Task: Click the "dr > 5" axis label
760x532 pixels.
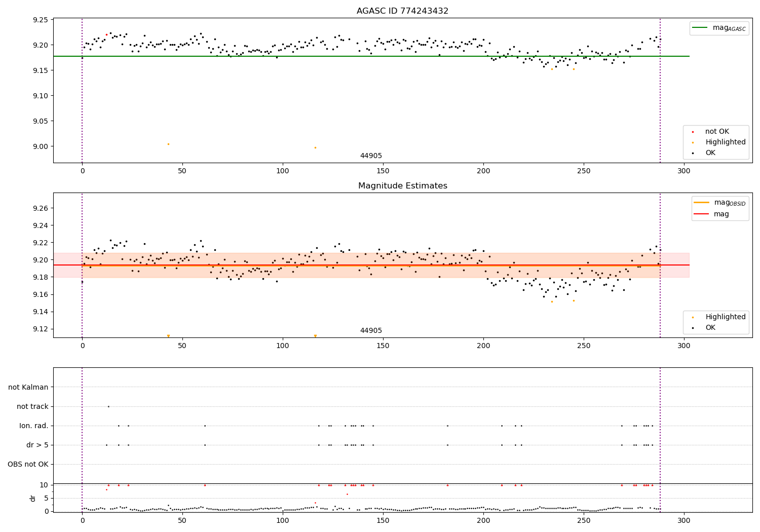Action: point(37,445)
